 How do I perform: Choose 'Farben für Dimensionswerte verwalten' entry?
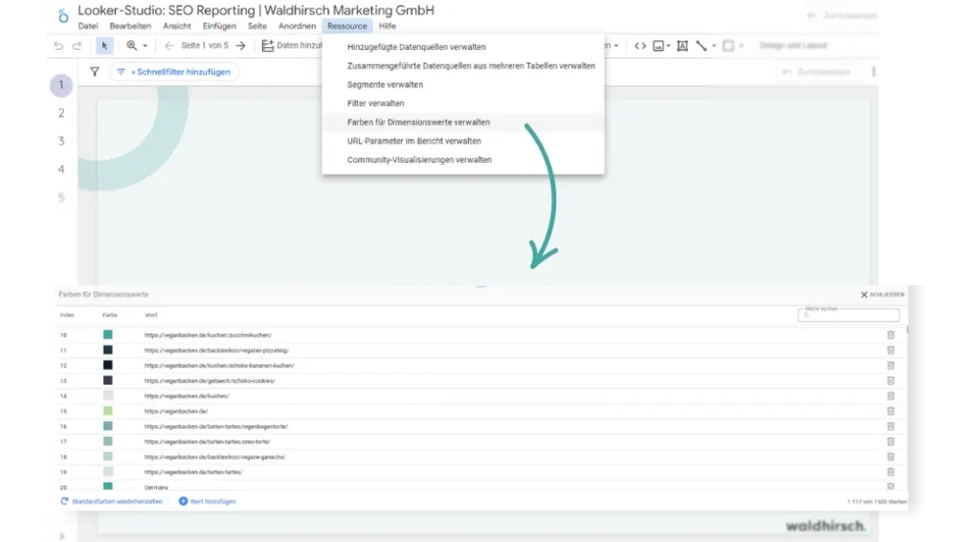tap(418, 123)
